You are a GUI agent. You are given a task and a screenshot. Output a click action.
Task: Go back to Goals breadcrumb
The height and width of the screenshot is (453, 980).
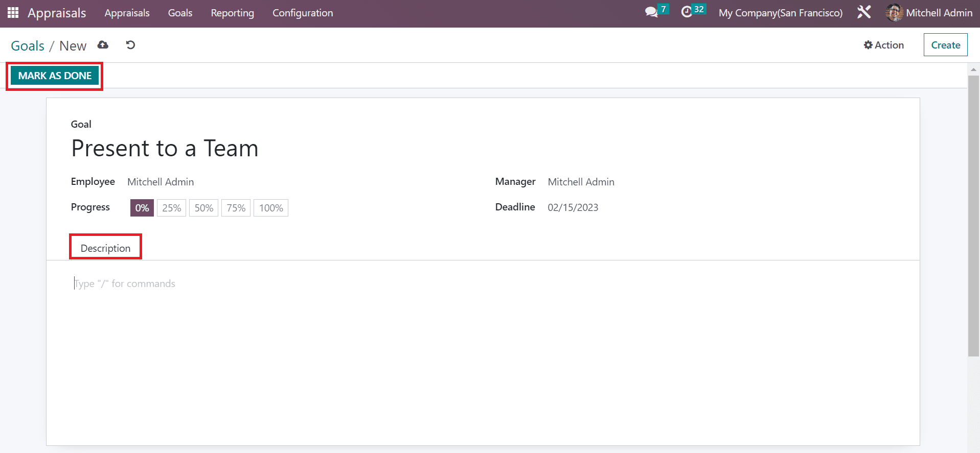click(28, 46)
